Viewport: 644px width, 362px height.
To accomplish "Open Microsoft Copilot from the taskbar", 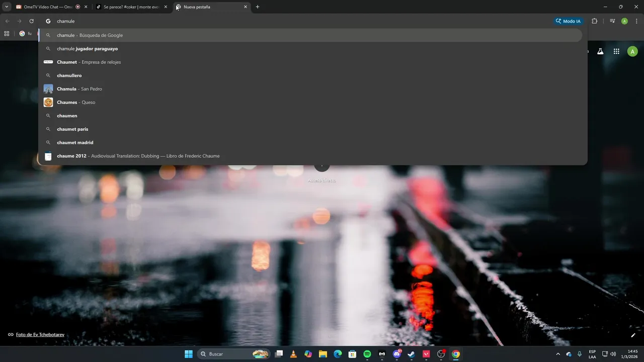I will [308, 354].
